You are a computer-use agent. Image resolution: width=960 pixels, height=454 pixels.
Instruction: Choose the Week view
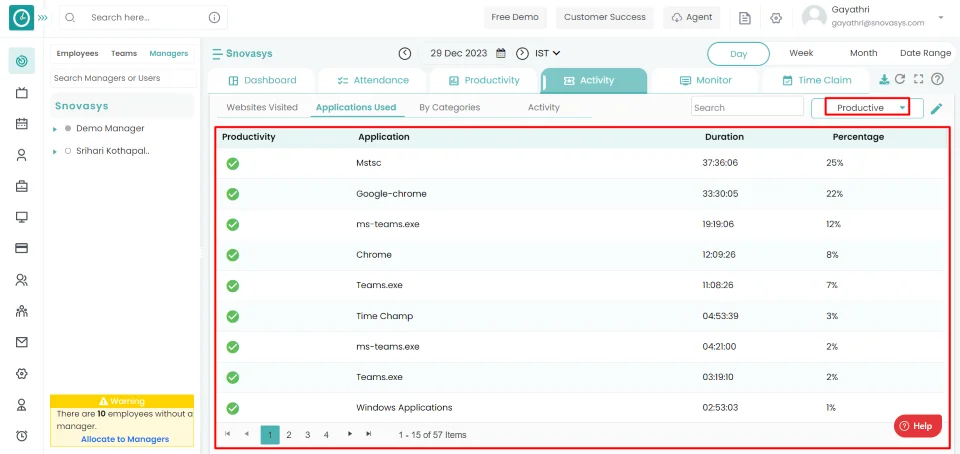[x=801, y=53]
